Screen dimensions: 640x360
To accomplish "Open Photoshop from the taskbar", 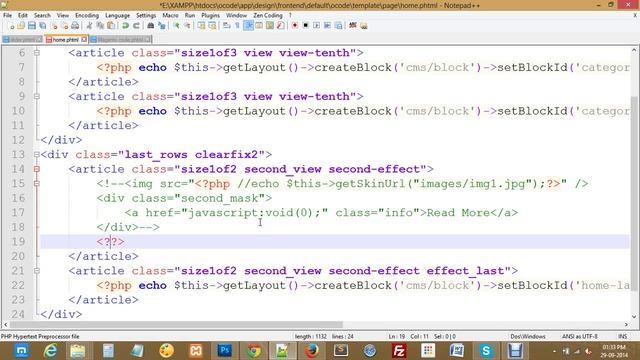I will pyautogui.click(x=224, y=351).
